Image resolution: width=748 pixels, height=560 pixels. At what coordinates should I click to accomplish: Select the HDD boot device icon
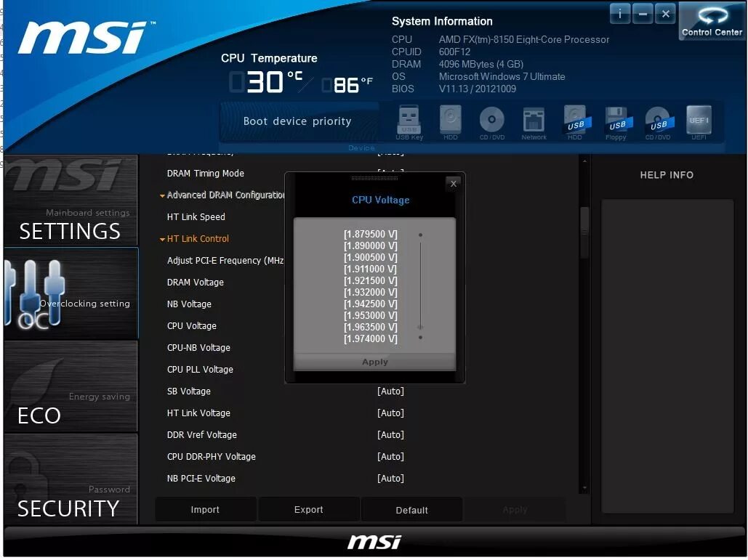(x=451, y=122)
